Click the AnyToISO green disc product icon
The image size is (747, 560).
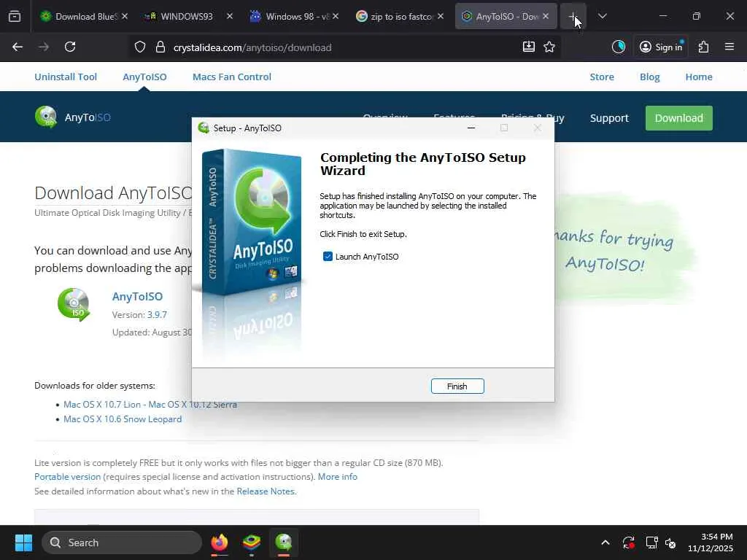[74, 304]
